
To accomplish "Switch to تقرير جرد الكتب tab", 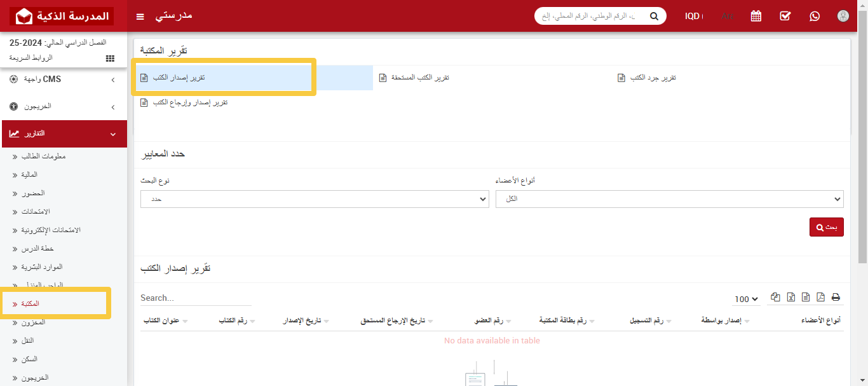I will tap(648, 77).
